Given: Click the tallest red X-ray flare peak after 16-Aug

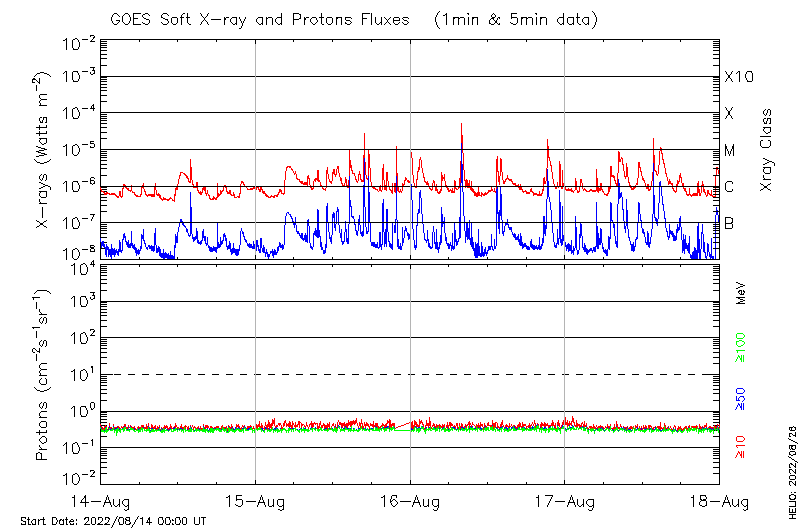Looking at the screenshot, I should 461,125.
